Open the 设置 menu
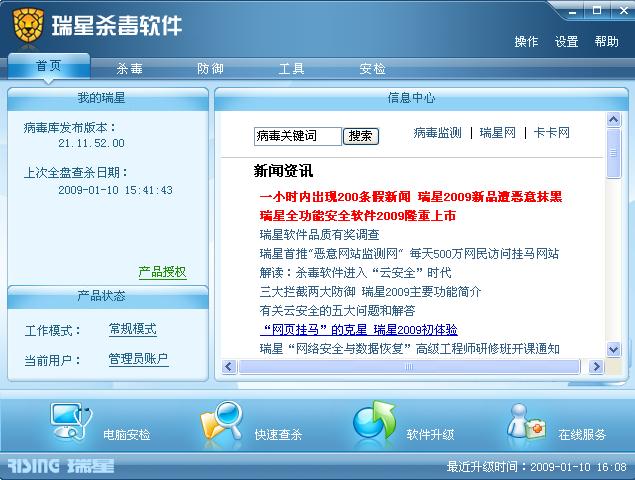 coord(566,41)
